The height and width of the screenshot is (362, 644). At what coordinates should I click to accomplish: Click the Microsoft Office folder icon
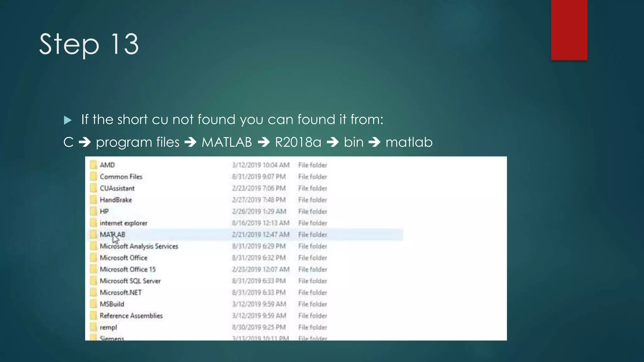point(93,258)
